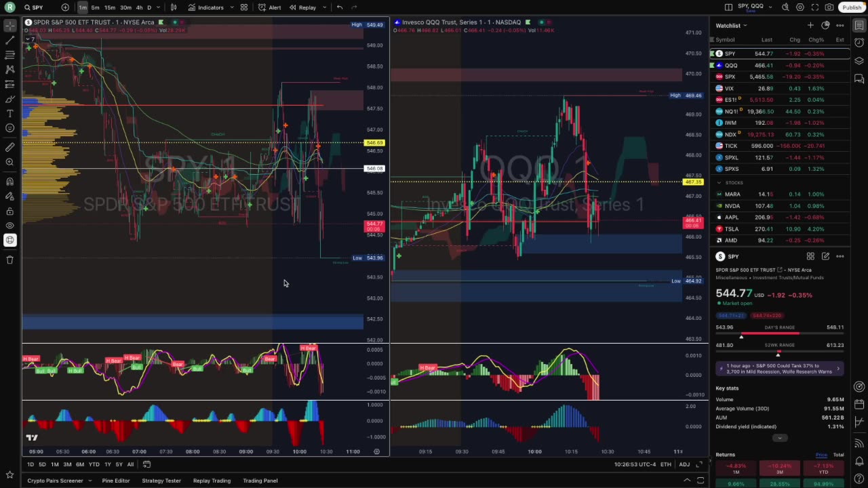Open the chats panel icon
Screen dimensions: 868x488
(859, 78)
